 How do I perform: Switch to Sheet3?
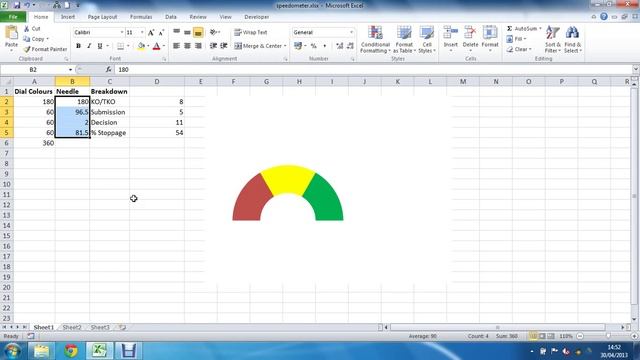pos(100,327)
